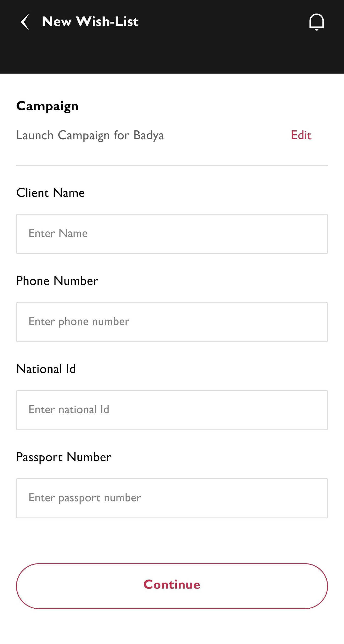Tap the National Id label
344x644 pixels.
[46, 369]
